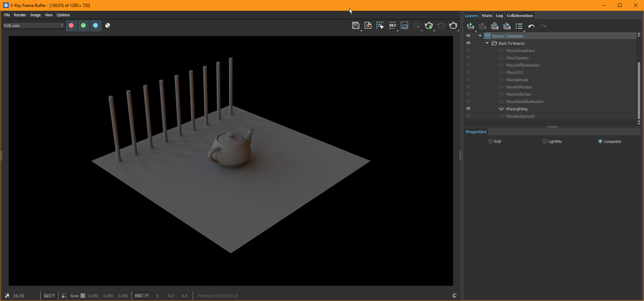Screen dimensions: 644x301
Task: Click the rendered teapot in the viewport
Action: [x=231, y=149]
